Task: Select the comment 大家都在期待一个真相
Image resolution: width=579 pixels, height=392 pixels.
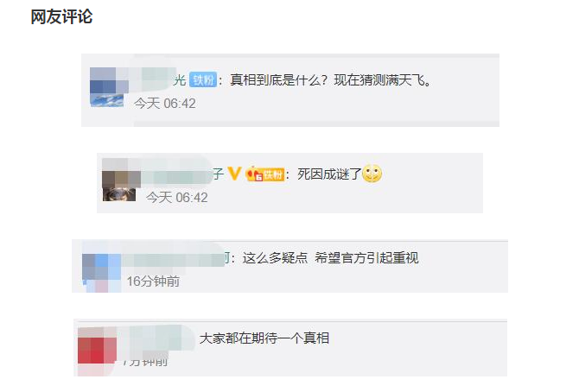Action: tap(264, 338)
